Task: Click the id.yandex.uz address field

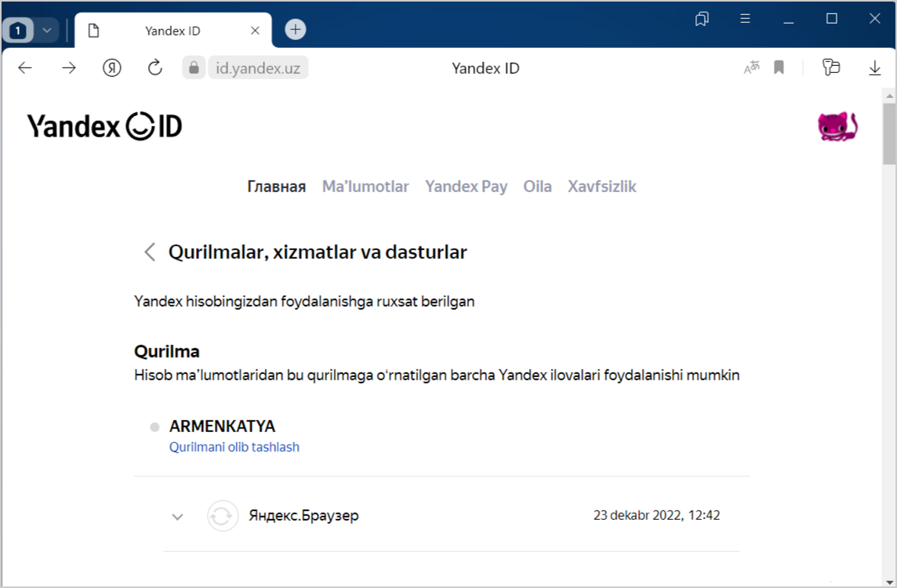Action: coord(258,68)
